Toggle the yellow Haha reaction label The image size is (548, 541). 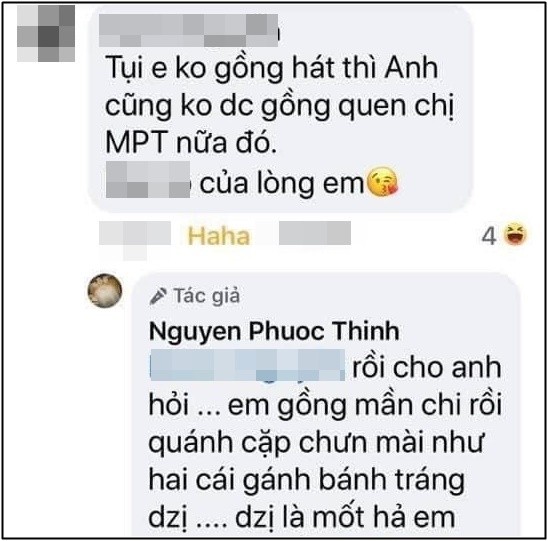tap(219, 236)
